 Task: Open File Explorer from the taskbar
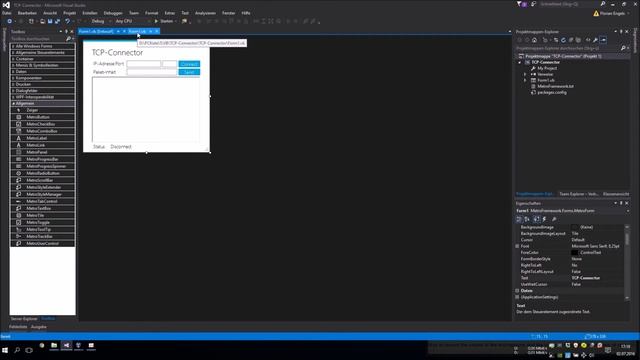(x=54, y=346)
